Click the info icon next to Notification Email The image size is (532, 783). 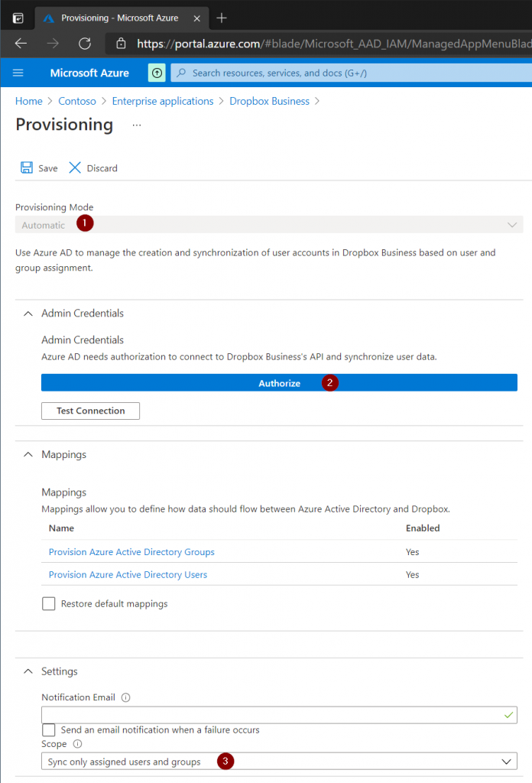coord(126,697)
